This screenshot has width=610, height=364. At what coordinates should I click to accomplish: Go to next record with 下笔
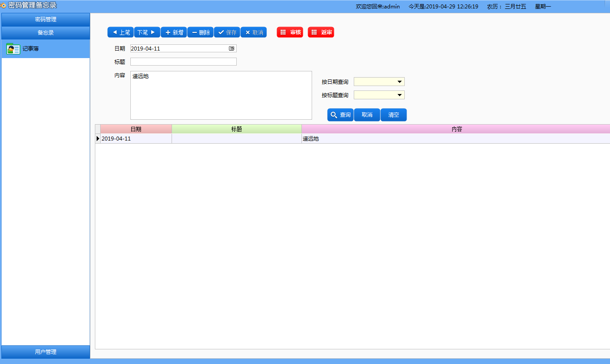[x=147, y=32]
